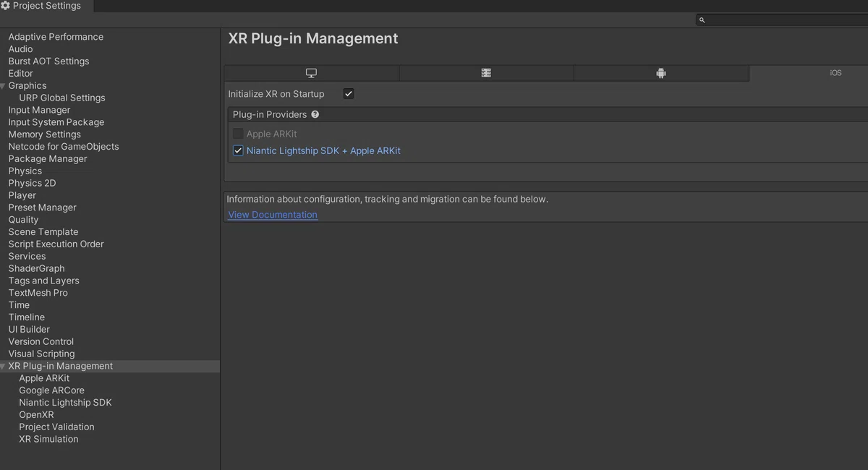Uncheck Niantic Lightship SDK + Apple ARKit
The image size is (868, 470).
[238, 151]
